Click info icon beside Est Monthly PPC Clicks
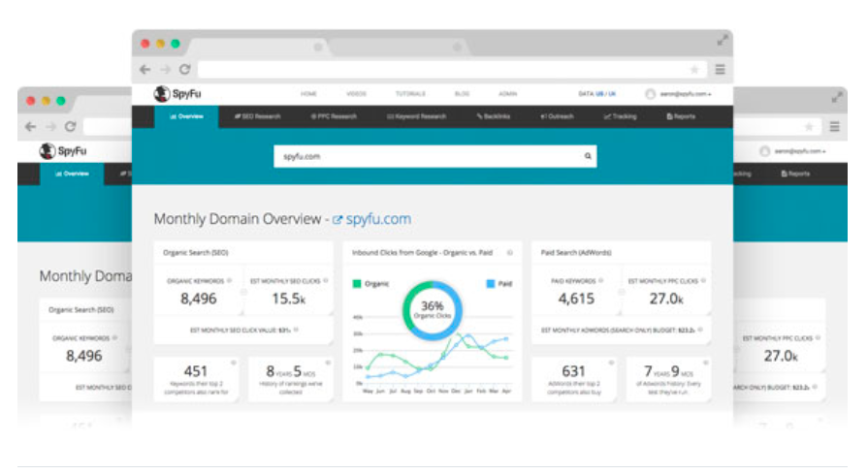 click(x=703, y=281)
